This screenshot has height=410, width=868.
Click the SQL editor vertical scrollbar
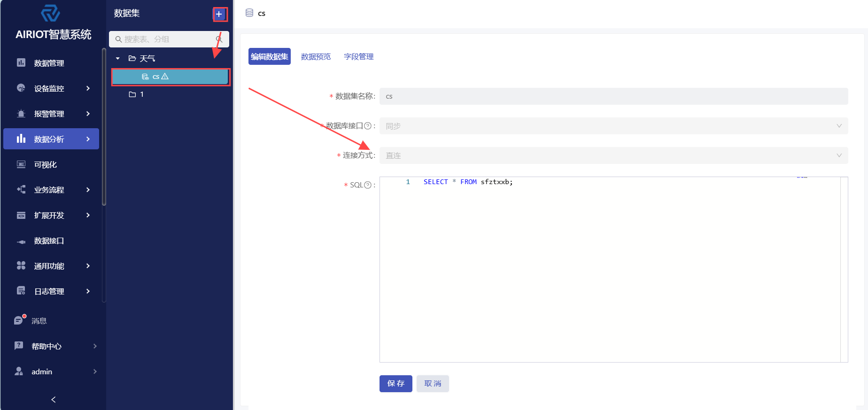coord(844,269)
